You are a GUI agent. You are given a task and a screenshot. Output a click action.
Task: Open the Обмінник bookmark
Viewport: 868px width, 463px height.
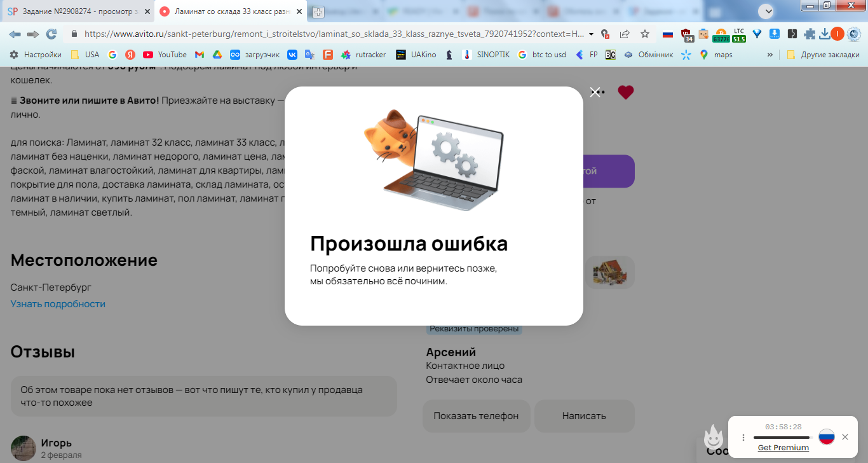point(648,55)
